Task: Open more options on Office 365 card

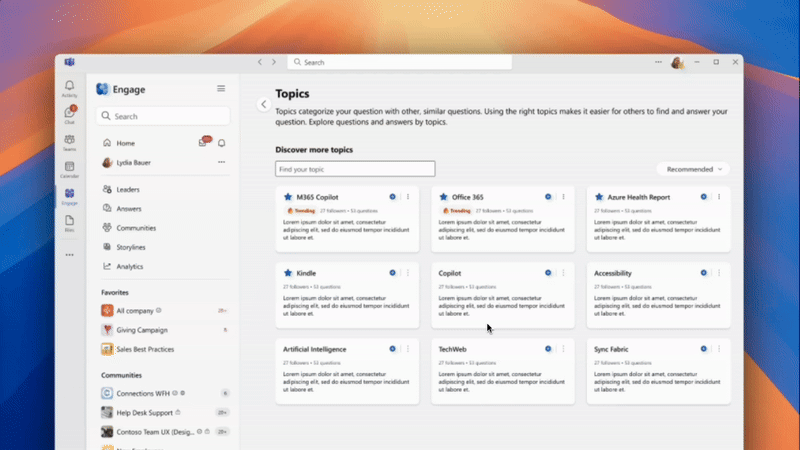Action: click(563, 197)
